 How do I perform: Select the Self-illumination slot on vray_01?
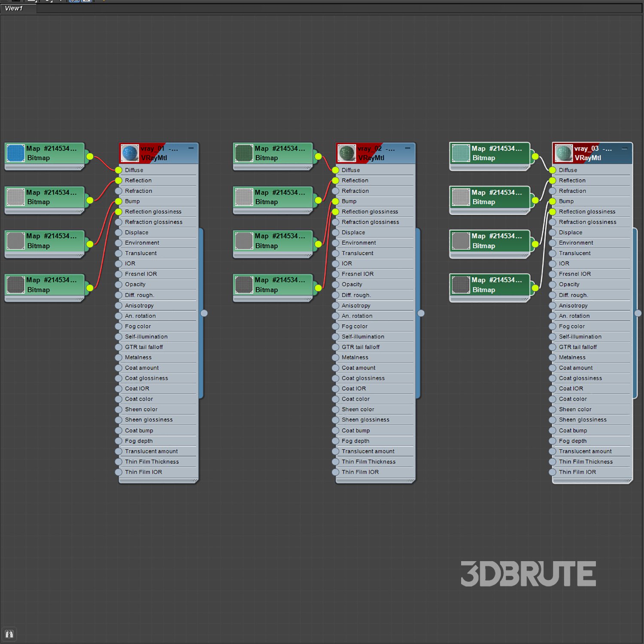146,337
